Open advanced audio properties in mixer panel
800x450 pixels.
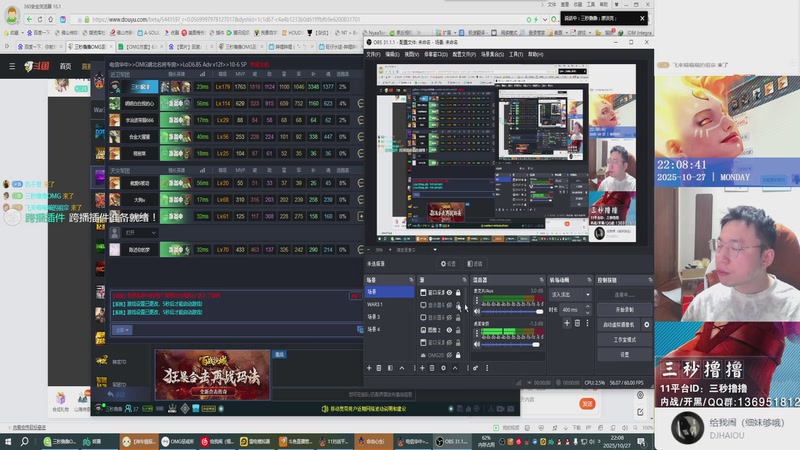point(476,368)
